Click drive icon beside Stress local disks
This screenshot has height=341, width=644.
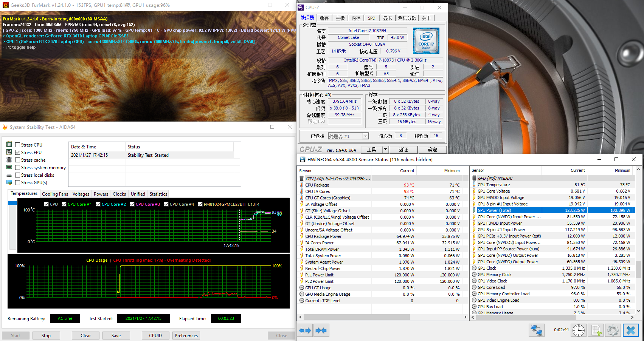9,175
